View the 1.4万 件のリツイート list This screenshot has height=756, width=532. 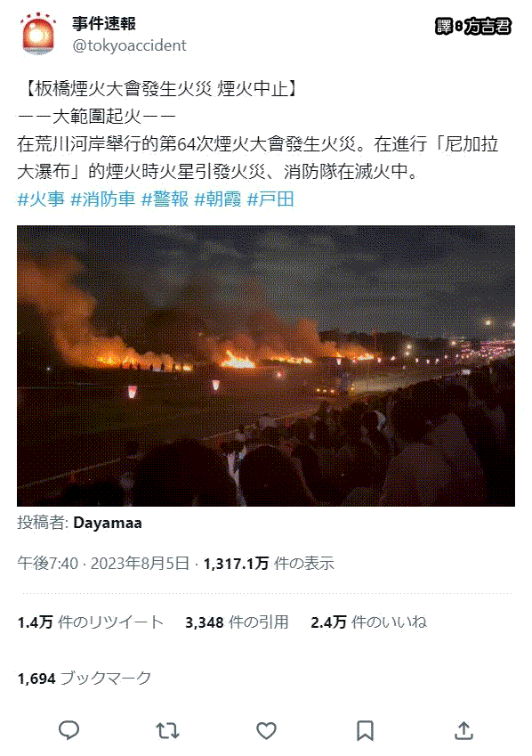pyautogui.click(x=91, y=622)
